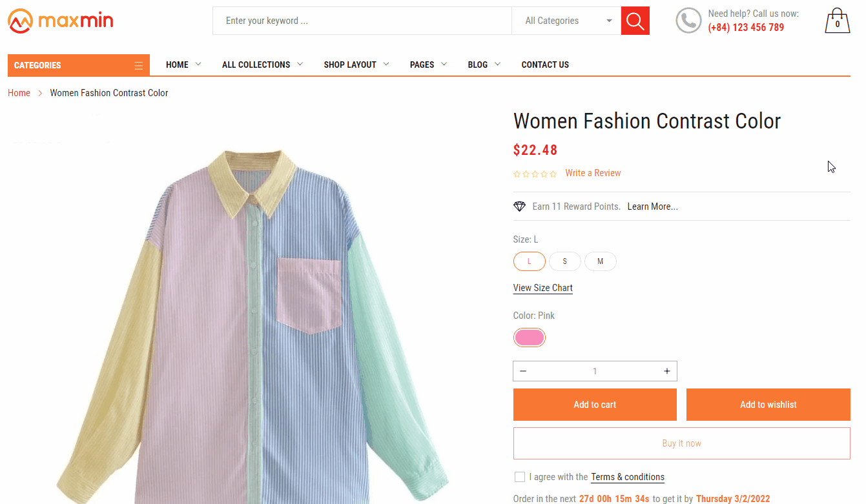Click the maxmin logo icon
The width and height of the screenshot is (866, 504).
point(20,21)
